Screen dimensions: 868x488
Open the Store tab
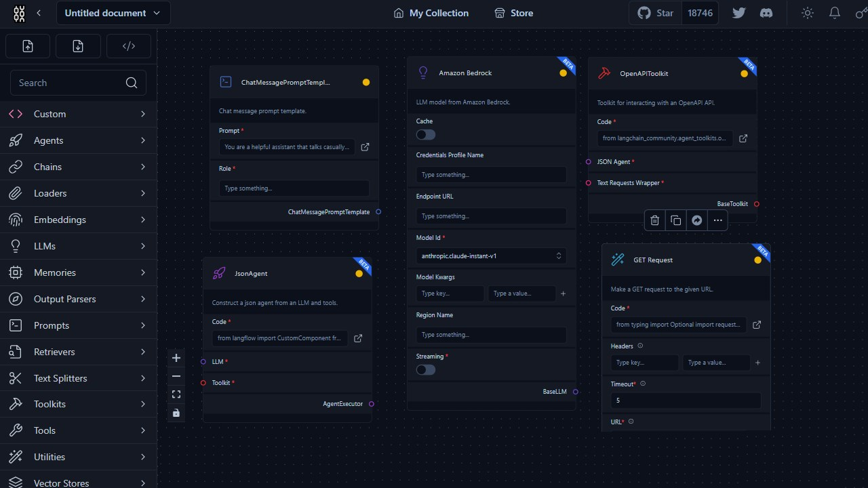(x=514, y=13)
